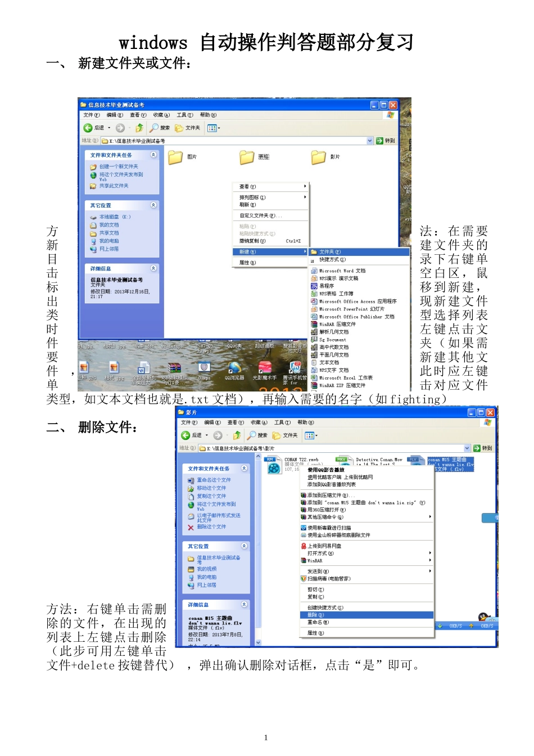The image size is (534, 756).
Task: Choose 撤销复制 from the context menu
Action: coord(271,241)
